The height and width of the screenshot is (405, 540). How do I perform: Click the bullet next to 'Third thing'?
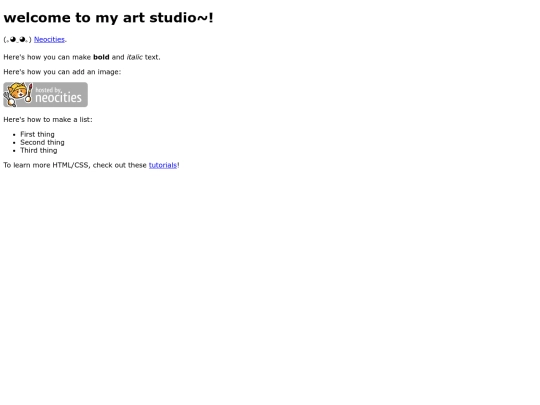click(x=14, y=151)
